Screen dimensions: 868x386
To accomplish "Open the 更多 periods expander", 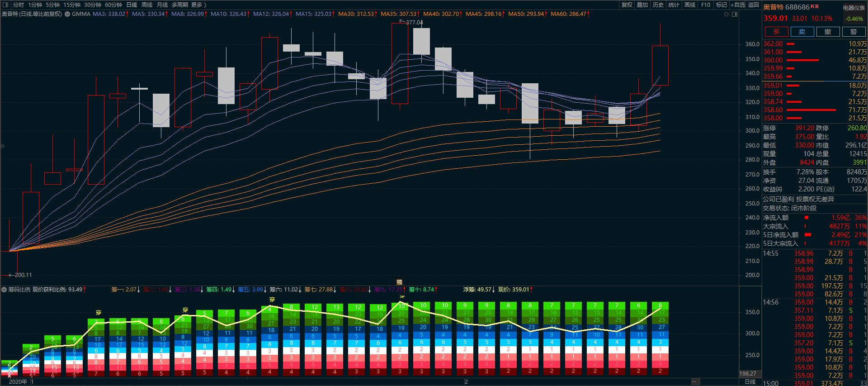I will [199, 5].
